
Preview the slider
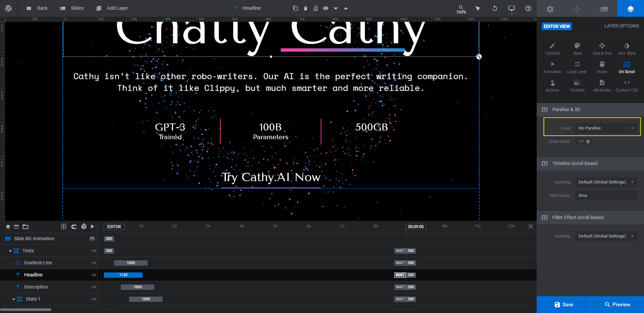617,305
